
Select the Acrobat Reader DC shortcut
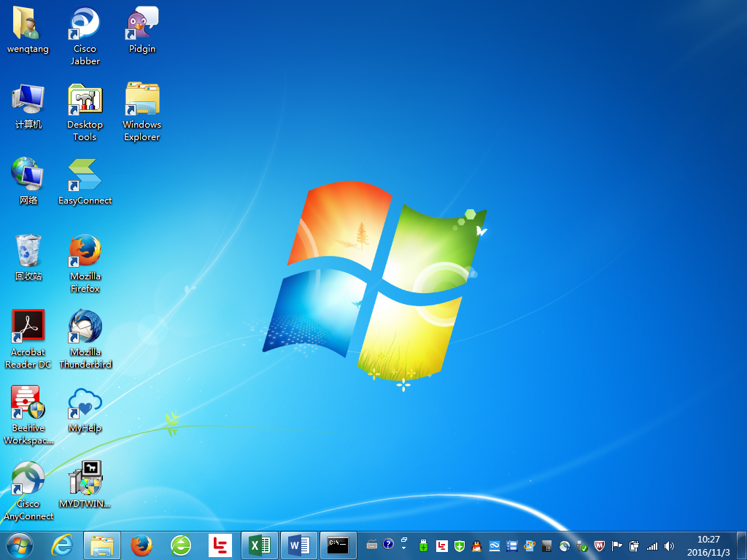coord(28,339)
